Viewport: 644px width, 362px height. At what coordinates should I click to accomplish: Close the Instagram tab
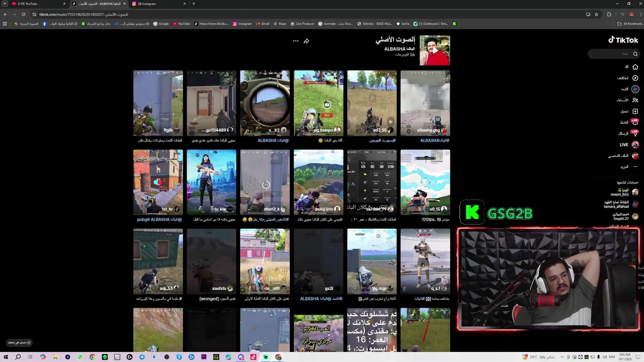(x=185, y=4)
